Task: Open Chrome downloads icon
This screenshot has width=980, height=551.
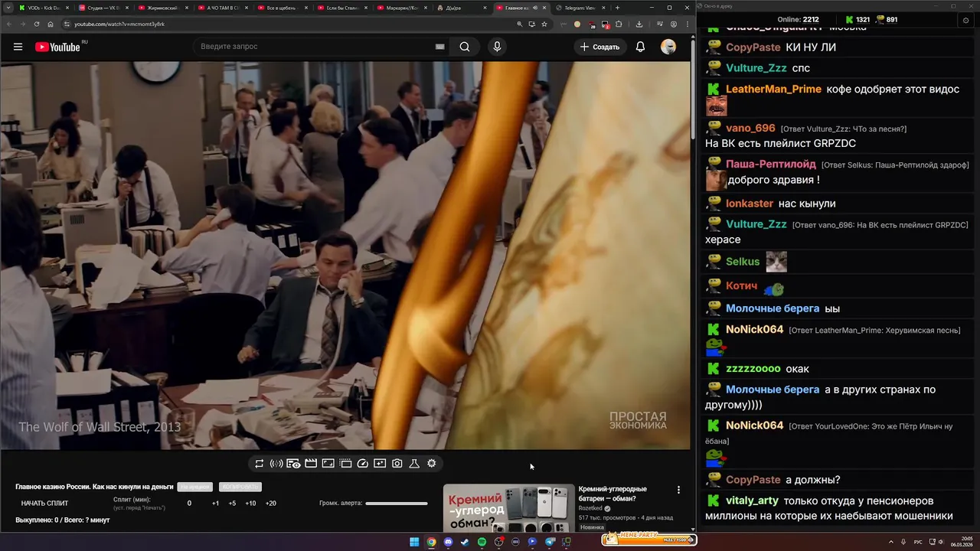Action: (639, 24)
